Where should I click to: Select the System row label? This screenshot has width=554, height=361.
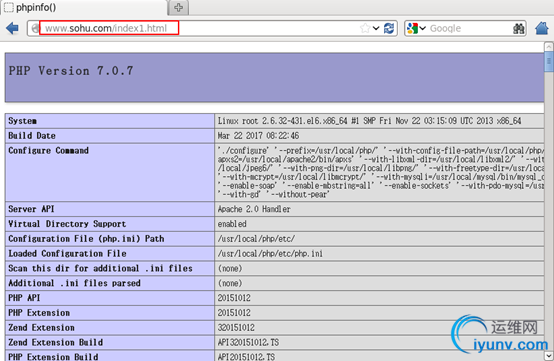(x=22, y=121)
